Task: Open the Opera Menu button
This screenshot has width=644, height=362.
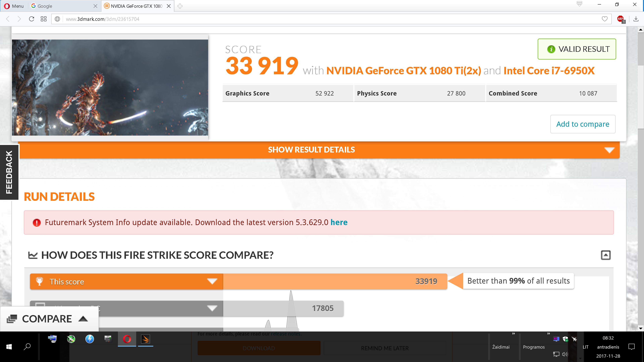Action: [14, 6]
